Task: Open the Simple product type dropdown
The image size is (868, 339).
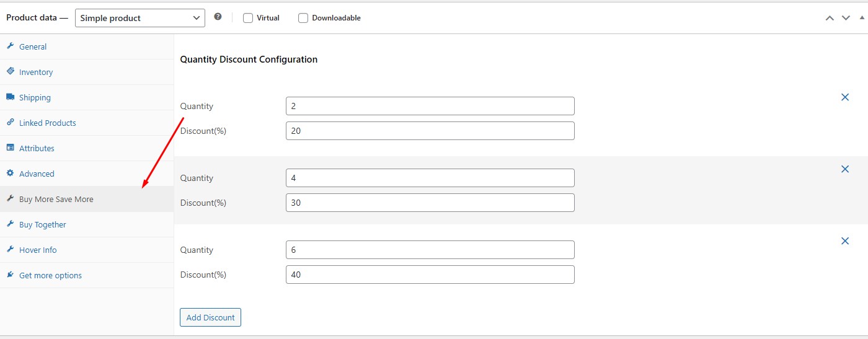Action: pyautogui.click(x=139, y=18)
